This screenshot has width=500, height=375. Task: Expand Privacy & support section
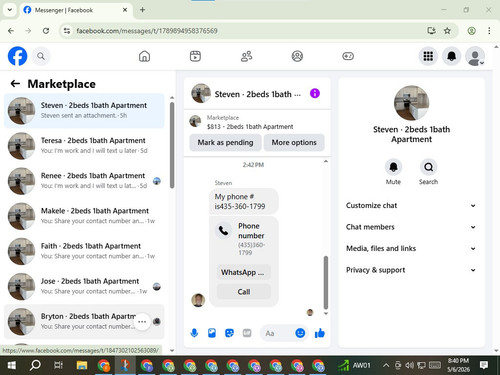tap(411, 270)
